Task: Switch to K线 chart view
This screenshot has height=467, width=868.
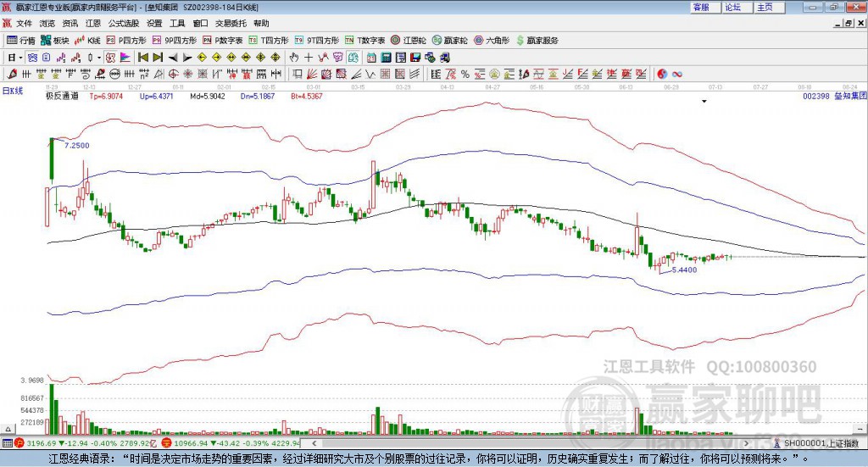Action: (87, 41)
